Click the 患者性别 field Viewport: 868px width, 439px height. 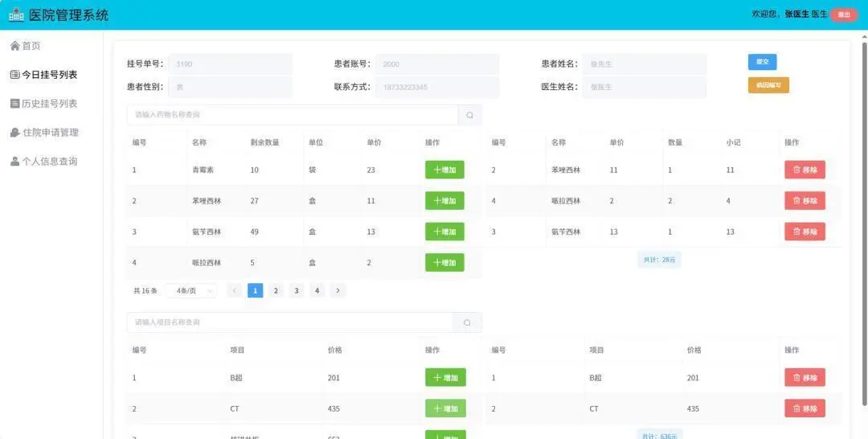click(x=231, y=87)
